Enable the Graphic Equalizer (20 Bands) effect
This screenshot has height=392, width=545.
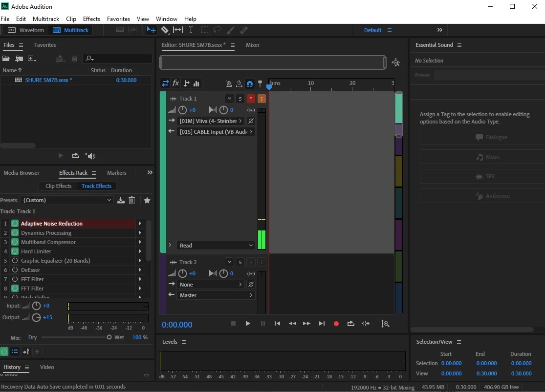pyautogui.click(x=15, y=260)
